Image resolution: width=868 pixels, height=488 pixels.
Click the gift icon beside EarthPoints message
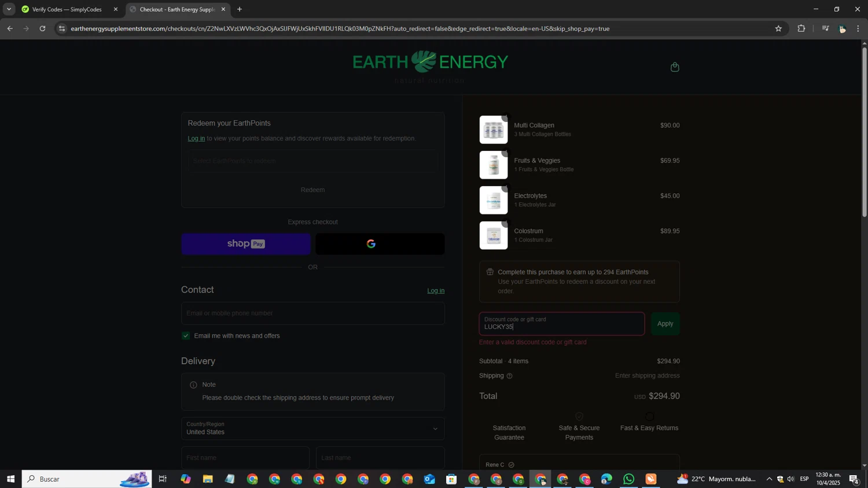pyautogui.click(x=490, y=272)
